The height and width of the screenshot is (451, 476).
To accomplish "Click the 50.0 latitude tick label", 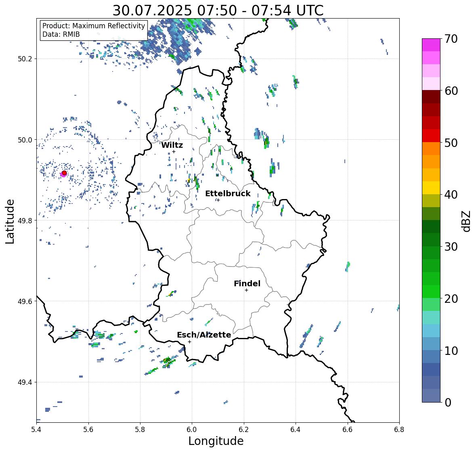I will click(x=25, y=140).
